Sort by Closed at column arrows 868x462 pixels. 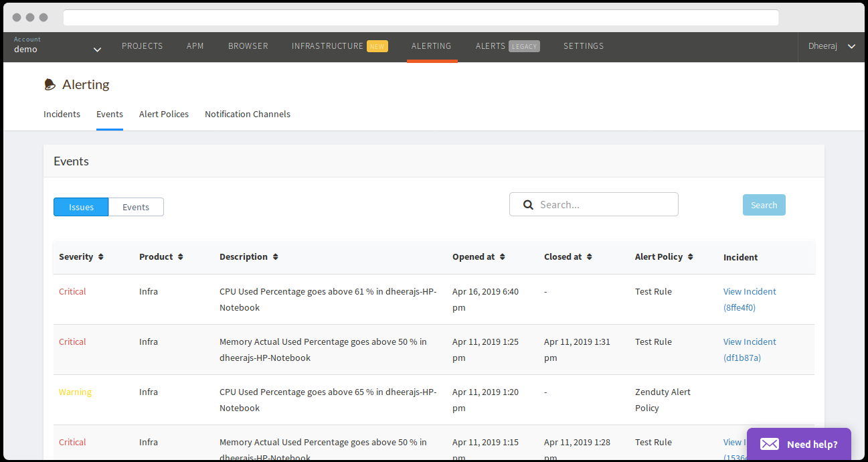click(x=589, y=257)
